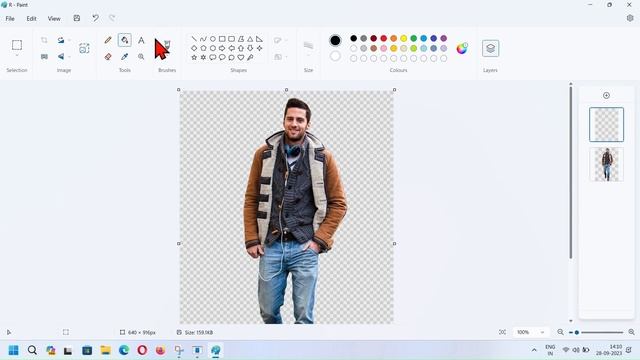Activate the Colour 1 black circle

click(335, 40)
